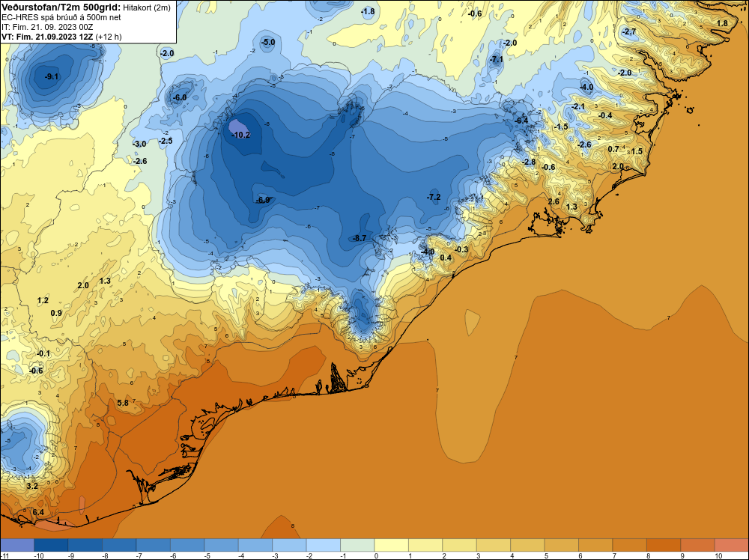Click the 2.6 temperature value
The image size is (749, 560).
coord(554,201)
